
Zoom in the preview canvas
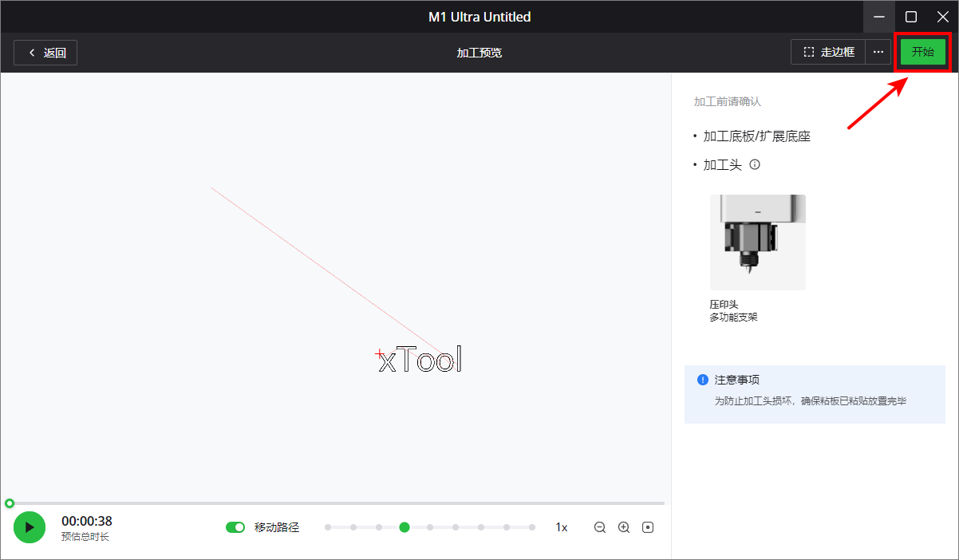point(624,527)
